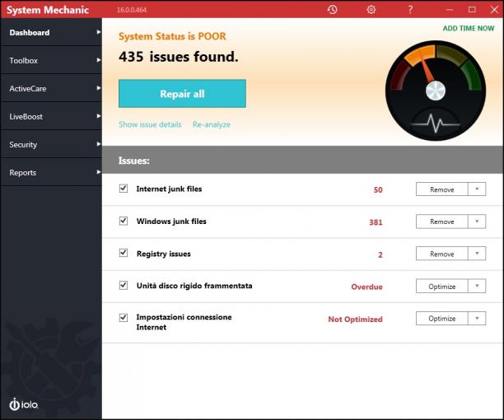Screen dimensions: 504x420
Task: Remove Internet junk files
Action: (x=442, y=189)
